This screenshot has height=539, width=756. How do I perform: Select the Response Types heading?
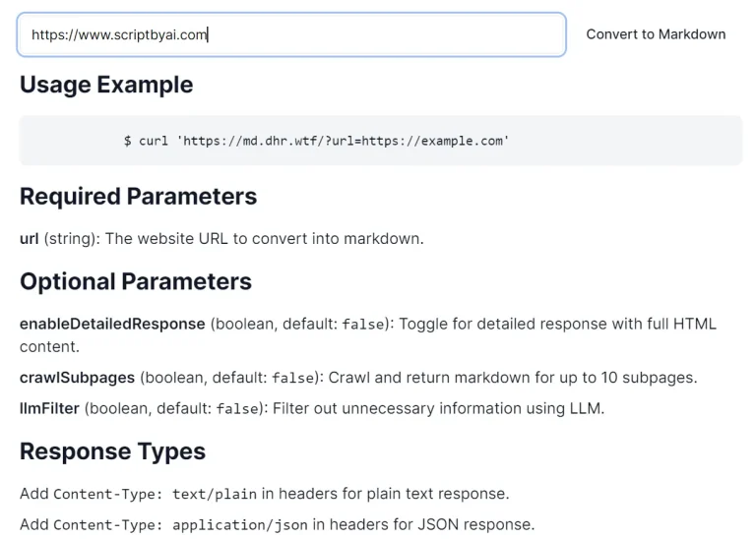coord(112,452)
